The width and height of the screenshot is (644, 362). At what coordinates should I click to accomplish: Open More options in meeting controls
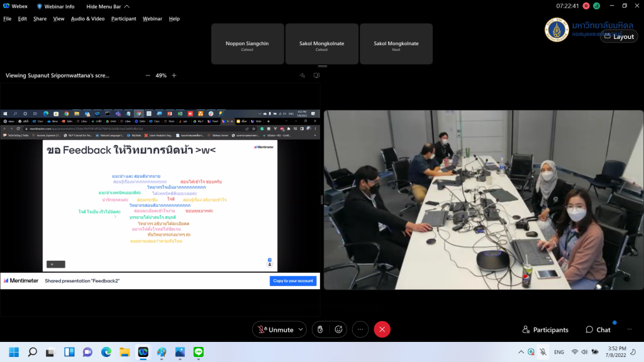[360, 329]
